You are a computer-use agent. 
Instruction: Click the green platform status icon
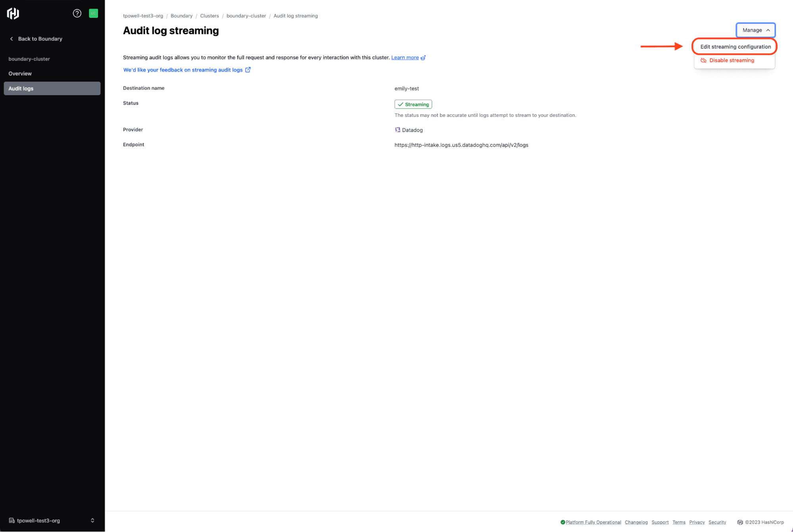pyautogui.click(x=563, y=522)
